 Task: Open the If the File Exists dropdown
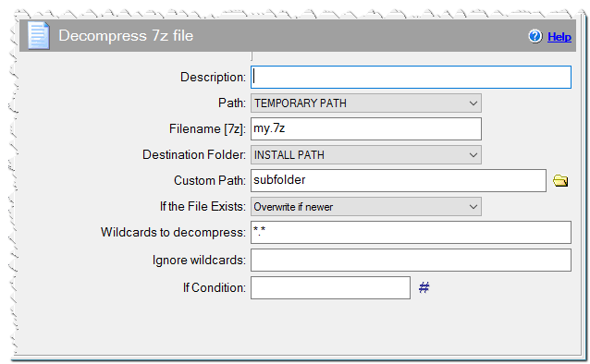(366, 206)
